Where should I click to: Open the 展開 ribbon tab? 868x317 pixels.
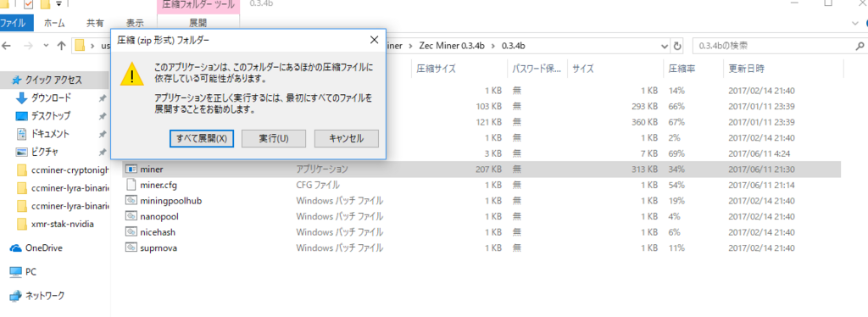198,23
